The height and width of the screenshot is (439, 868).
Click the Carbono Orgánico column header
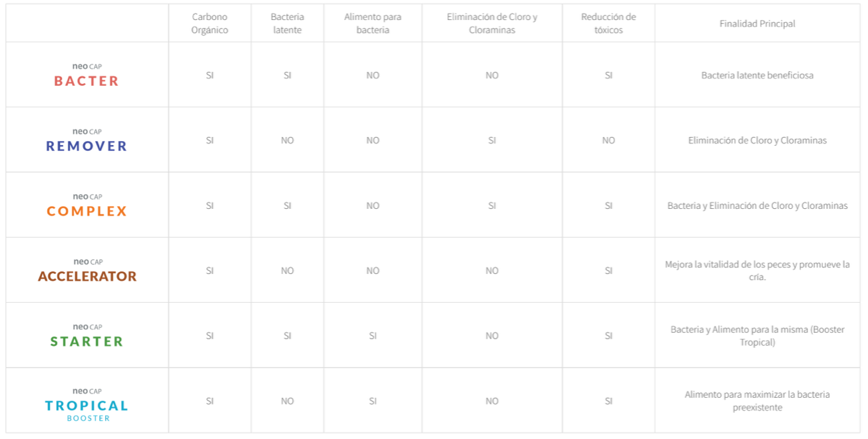[210, 23]
